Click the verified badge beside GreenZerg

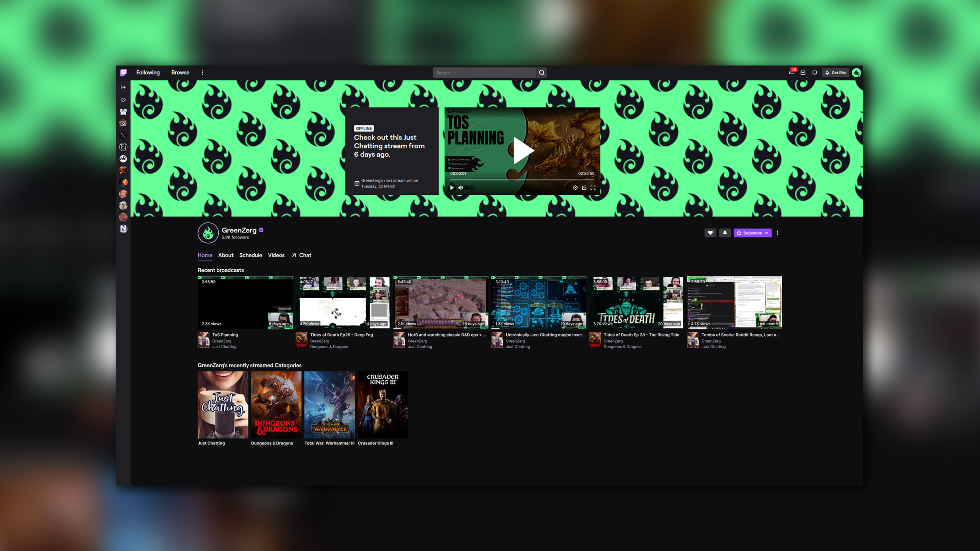[x=261, y=230]
